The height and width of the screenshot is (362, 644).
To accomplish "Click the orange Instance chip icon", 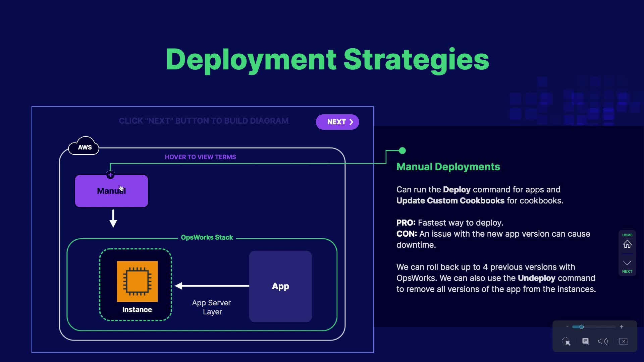I will point(137,281).
